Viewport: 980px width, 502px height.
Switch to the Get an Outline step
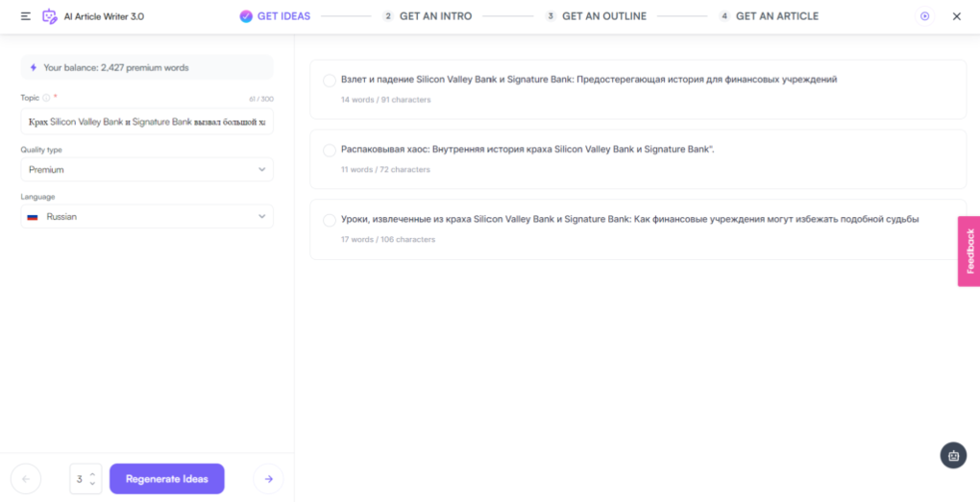(596, 16)
